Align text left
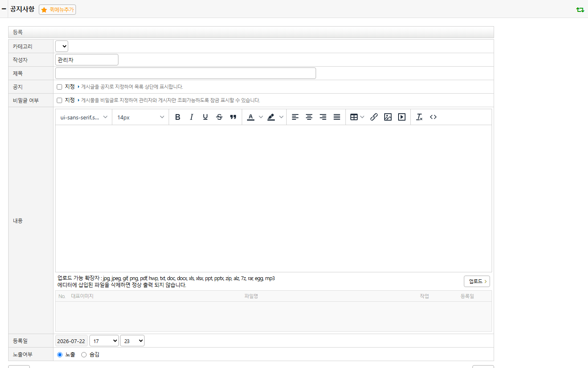 coord(295,117)
